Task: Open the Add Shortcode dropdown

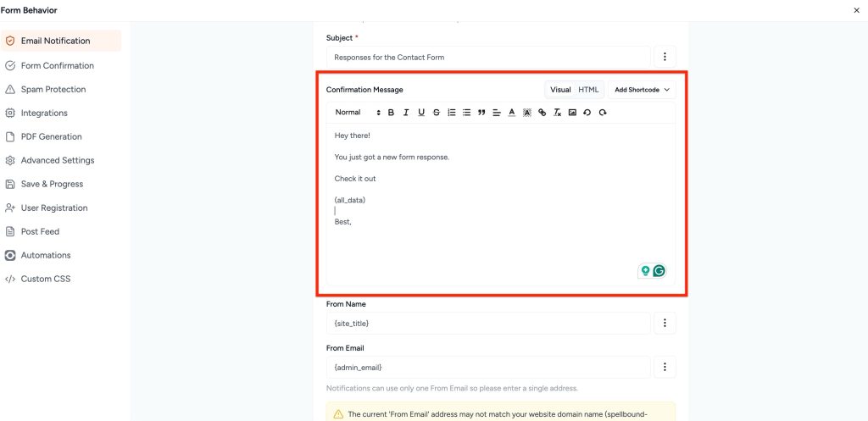Action: click(x=642, y=90)
